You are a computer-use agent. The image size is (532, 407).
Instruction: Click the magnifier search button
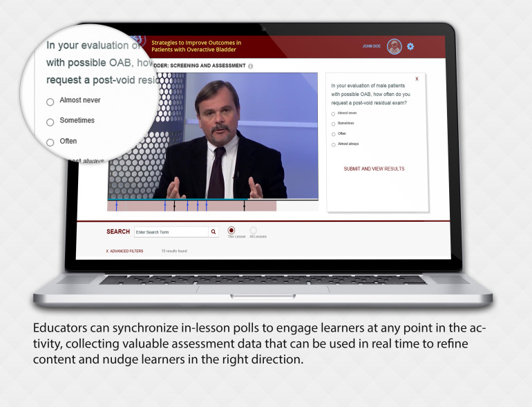[213, 232]
